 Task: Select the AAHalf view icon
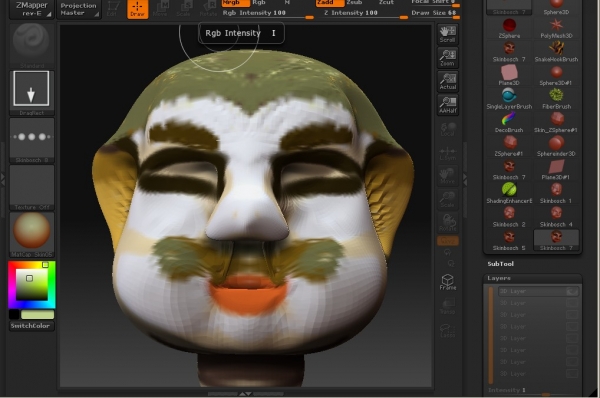[x=447, y=105]
